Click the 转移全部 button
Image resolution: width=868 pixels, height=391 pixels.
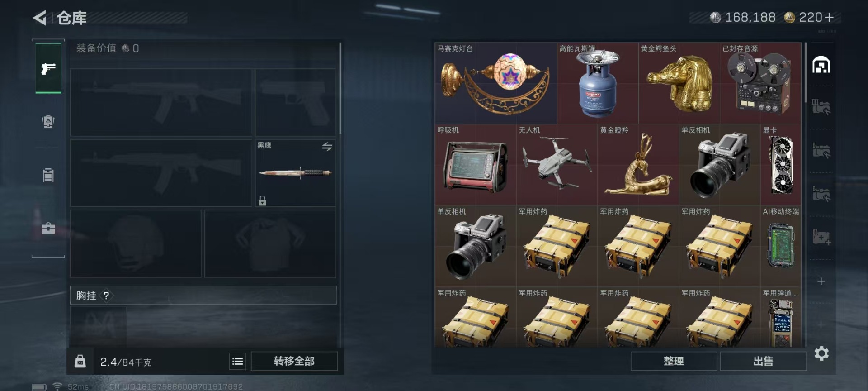[x=294, y=361]
